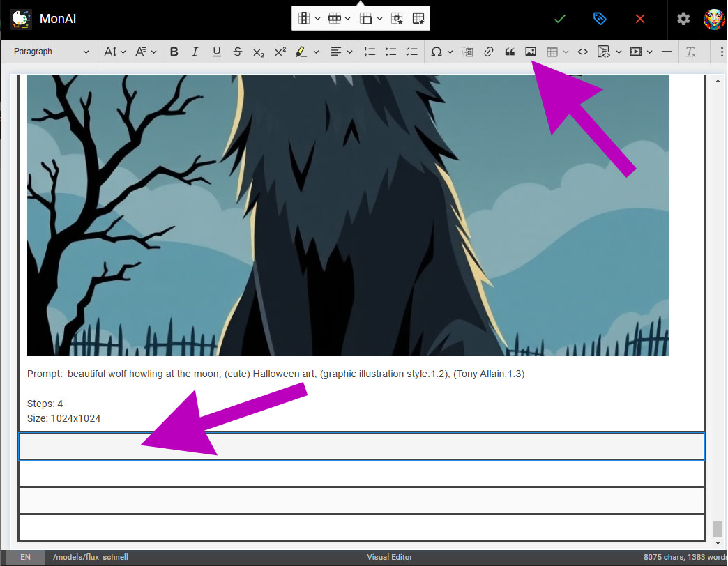Confirm changes with the green checkmark

(559, 19)
